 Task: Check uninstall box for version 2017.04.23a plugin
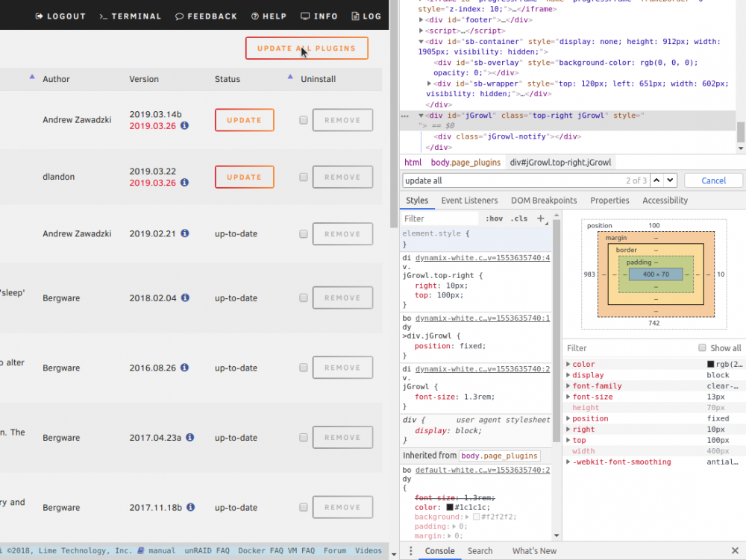pyautogui.click(x=304, y=438)
